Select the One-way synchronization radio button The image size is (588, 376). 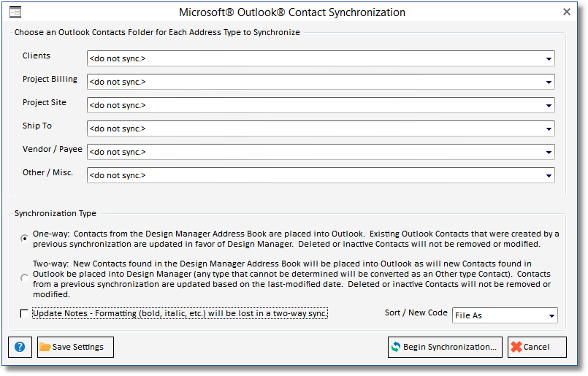click(24, 239)
